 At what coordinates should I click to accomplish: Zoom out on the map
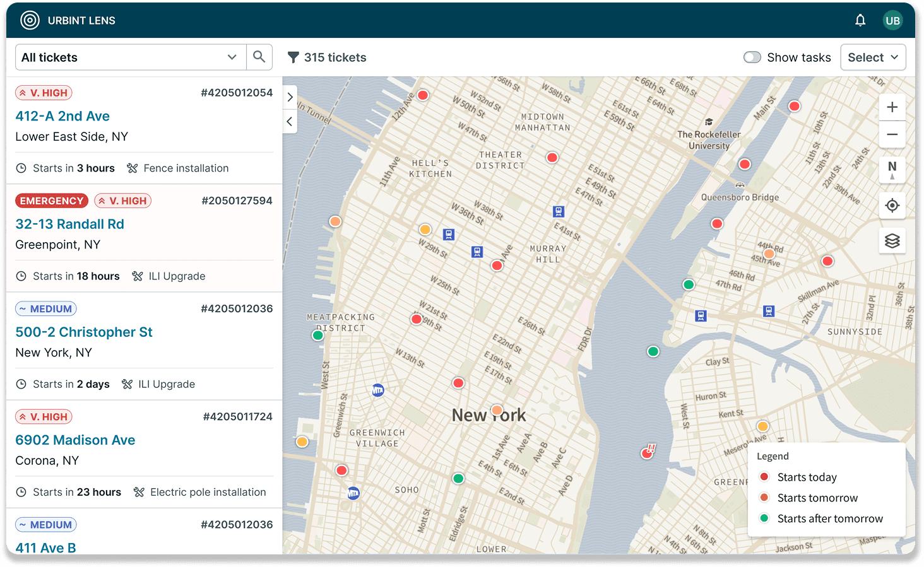[892, 134]
